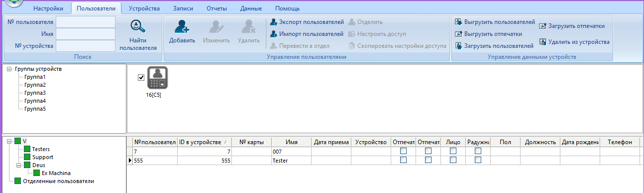Click the № устройства input field
The image size is (644, 193).
86,46
